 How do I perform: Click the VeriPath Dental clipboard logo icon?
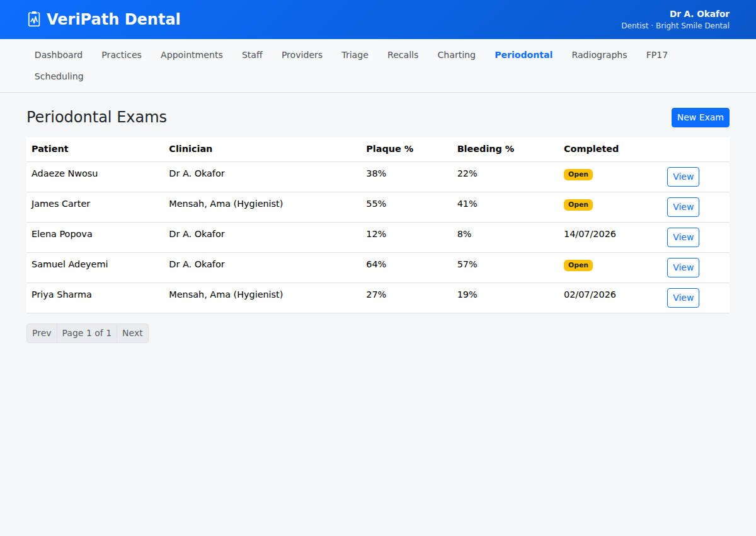tap(34, 19)
